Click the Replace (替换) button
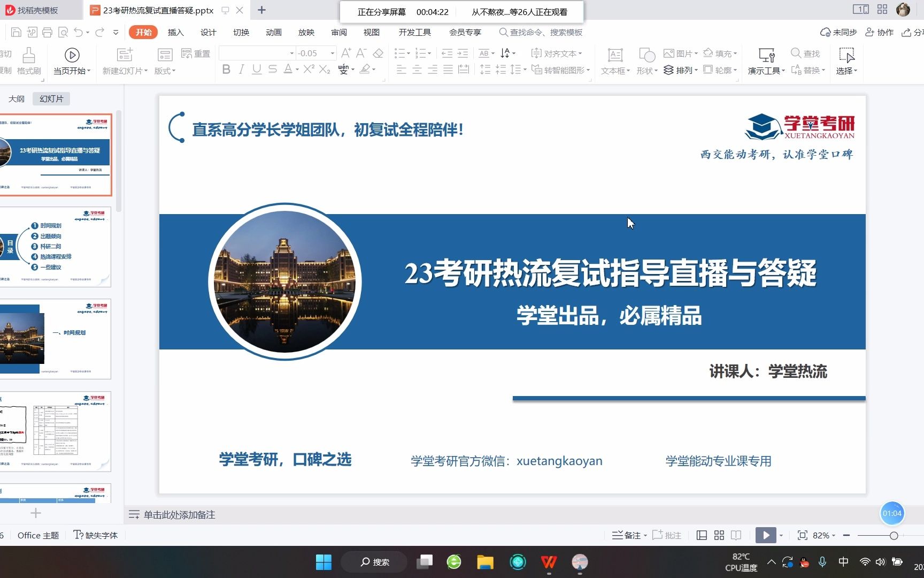This screenshot has width=924, height=578. pyautogui.click(x=808, y=70)
